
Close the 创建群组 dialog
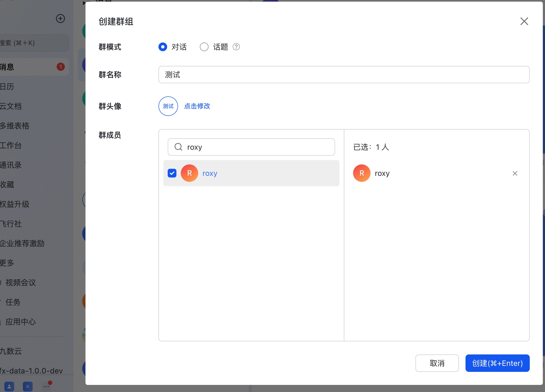(x=524, y=21)
